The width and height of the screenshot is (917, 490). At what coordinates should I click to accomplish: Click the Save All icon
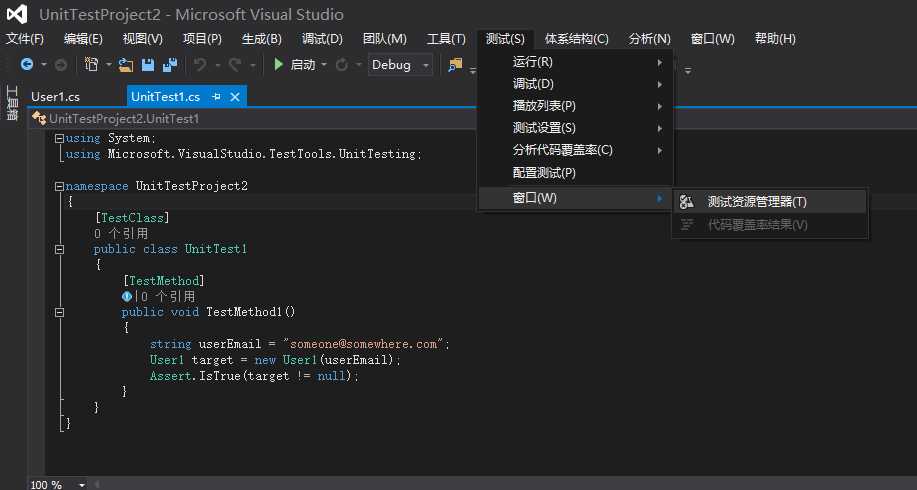tap(170, 64)
